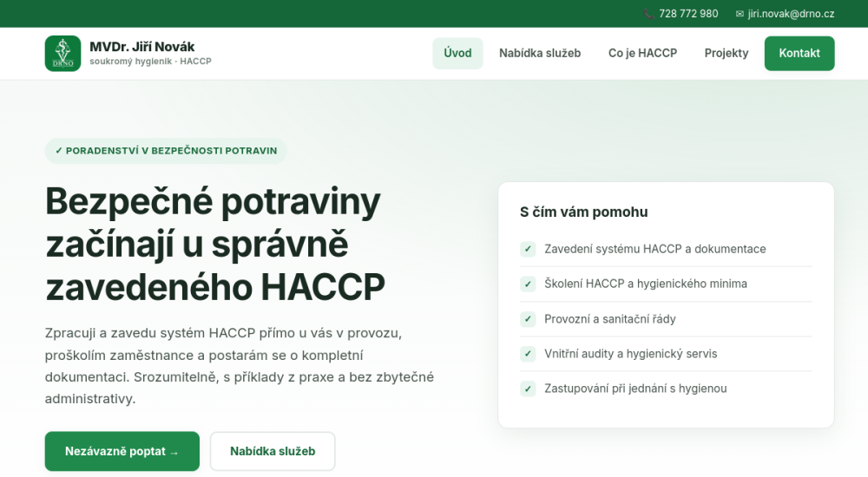The image size is (868, 477).
Task: Click the green Kontakt button in the header
Action: point(799,53)
